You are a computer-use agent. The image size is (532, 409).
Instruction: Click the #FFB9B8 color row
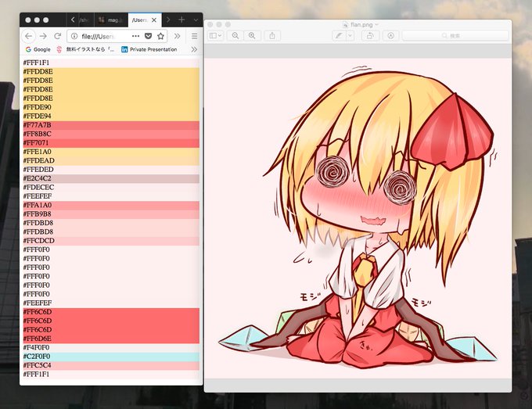(x=111, y=214)
